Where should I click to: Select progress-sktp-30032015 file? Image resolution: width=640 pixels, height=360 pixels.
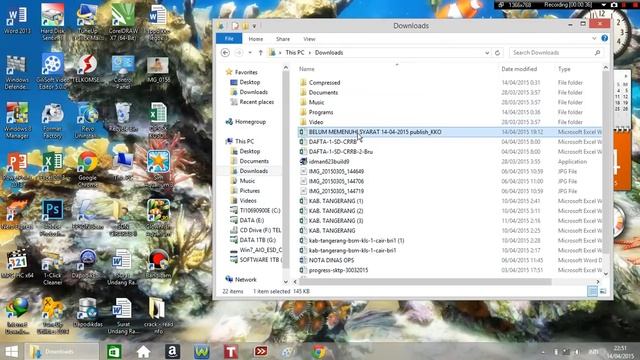click(338, 270)
